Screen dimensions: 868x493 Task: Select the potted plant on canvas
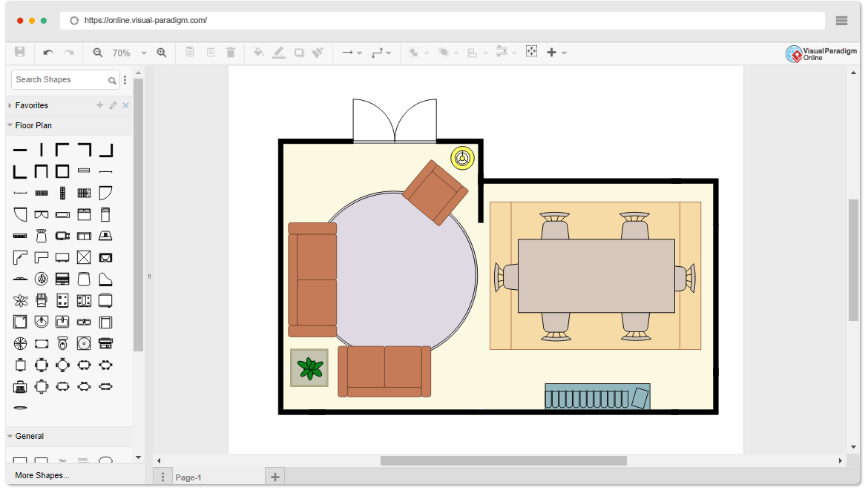309,368
